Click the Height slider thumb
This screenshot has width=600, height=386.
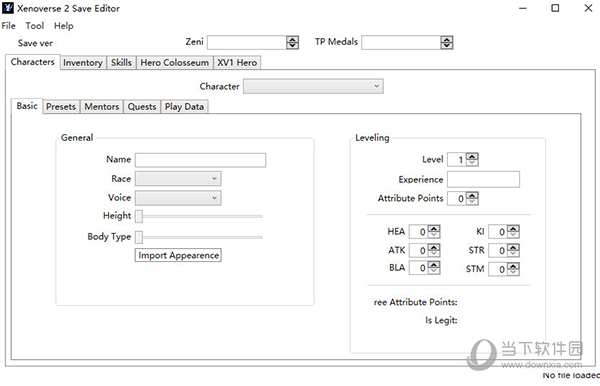click(x=139, y=216)
